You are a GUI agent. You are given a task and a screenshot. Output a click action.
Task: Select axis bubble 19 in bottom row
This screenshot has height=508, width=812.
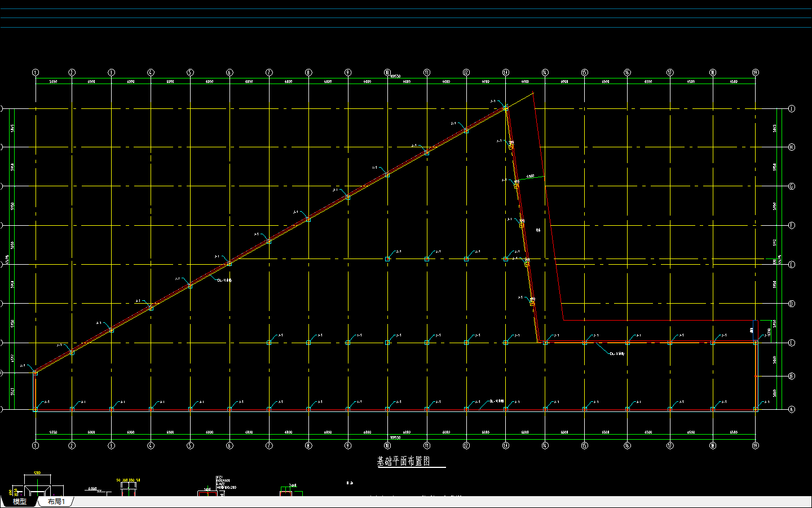pyautogui.click(x=756, y=445)
